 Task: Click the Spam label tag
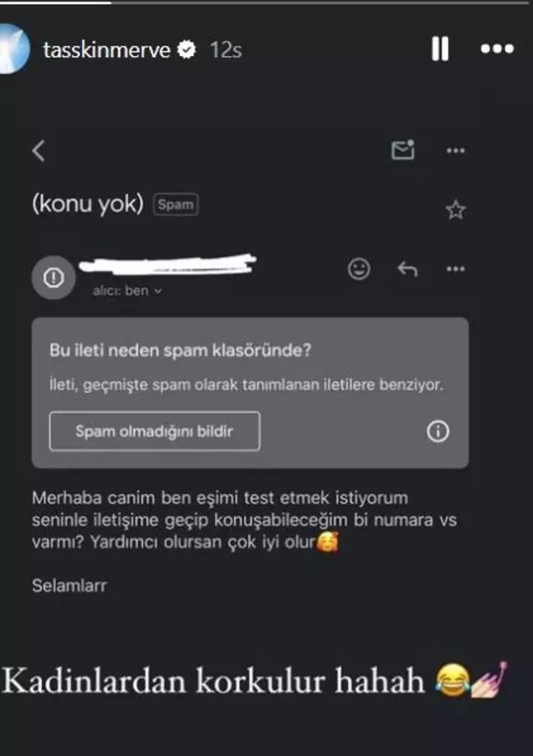(176, 204)
